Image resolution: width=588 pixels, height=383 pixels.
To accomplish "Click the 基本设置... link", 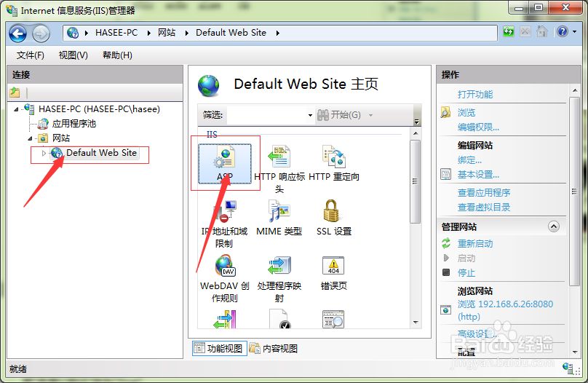I will coord(478,175).
